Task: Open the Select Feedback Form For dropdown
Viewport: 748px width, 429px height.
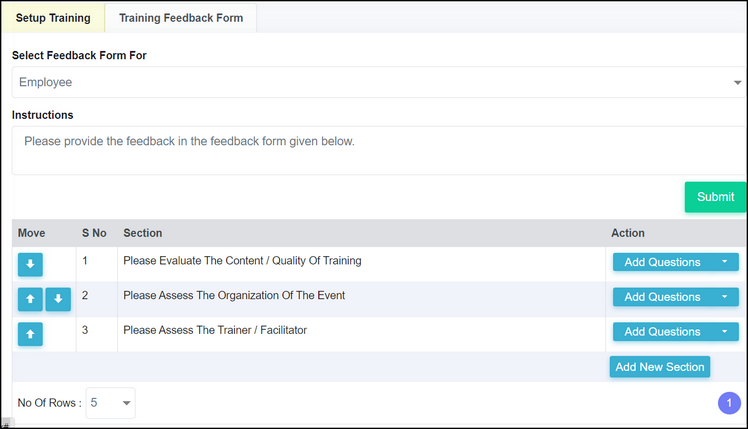Action: (379, 82)
